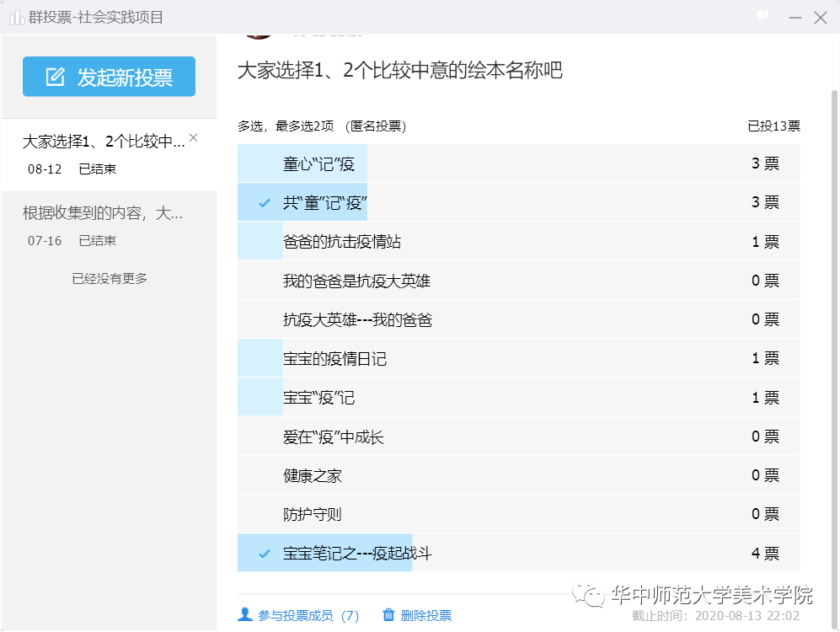The width and height of the screenshot is (840, 632).
Task: Click the trash icon beside 删除投票
Action: [388, 615]
